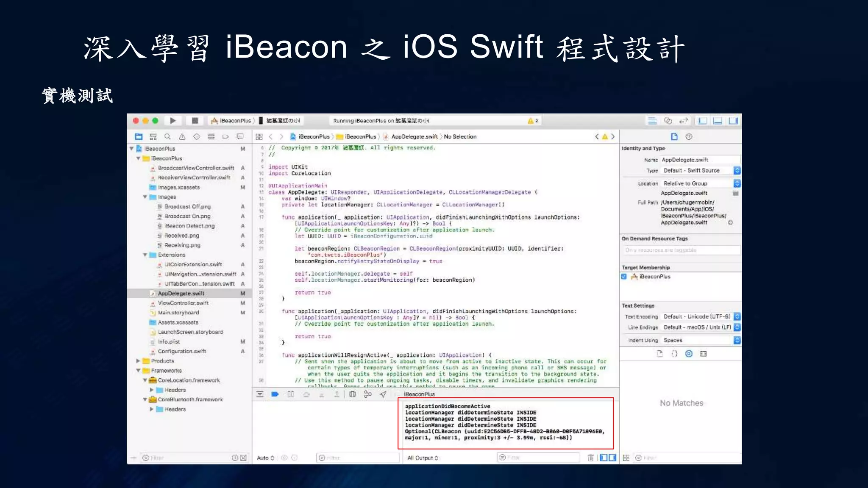
Task: Show object library circle icon
Action: click(x=689, y=354)
